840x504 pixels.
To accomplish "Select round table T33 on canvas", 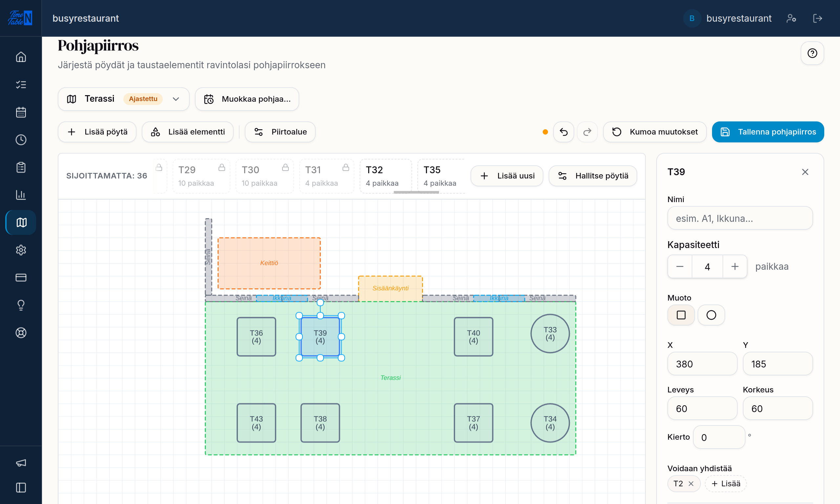I will coord(550,333).
